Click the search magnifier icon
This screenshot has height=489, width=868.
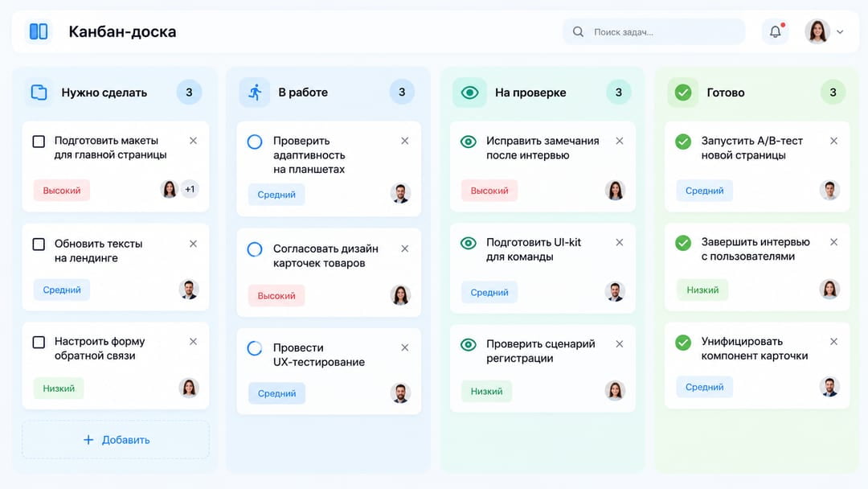pos(578,31)
